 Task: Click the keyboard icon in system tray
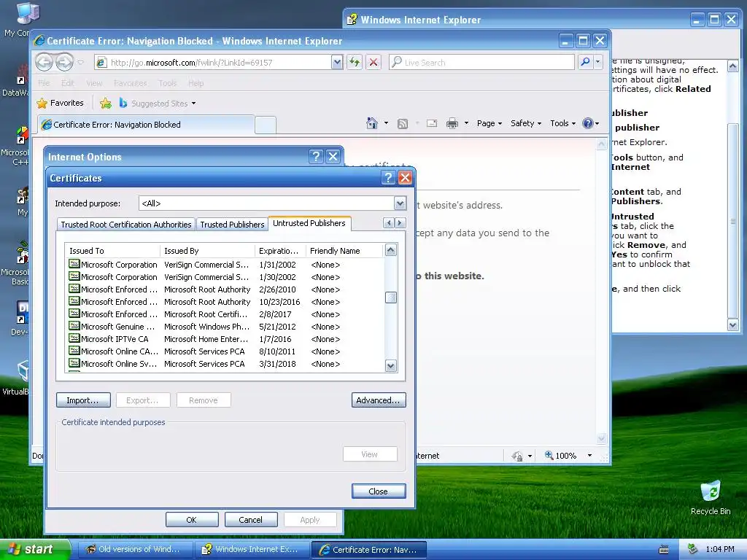point(663,550)
